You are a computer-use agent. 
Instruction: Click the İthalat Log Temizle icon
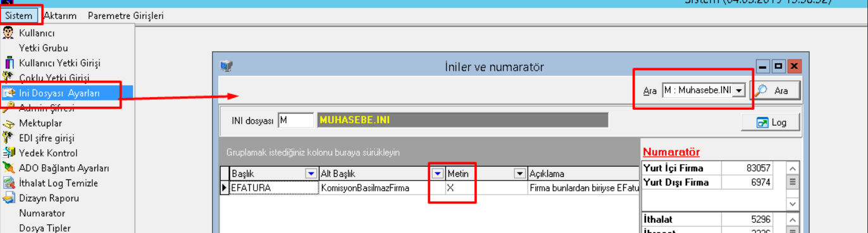(x=8, y=183)
